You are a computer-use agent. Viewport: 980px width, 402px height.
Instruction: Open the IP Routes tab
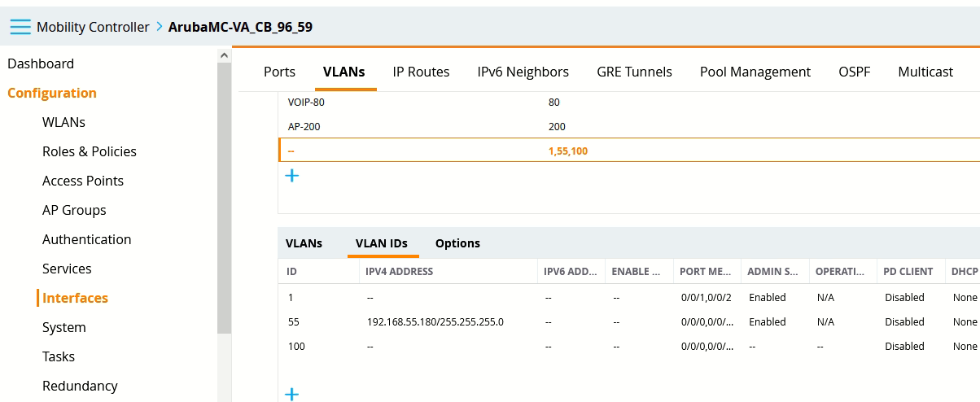[x=421, y=72]
